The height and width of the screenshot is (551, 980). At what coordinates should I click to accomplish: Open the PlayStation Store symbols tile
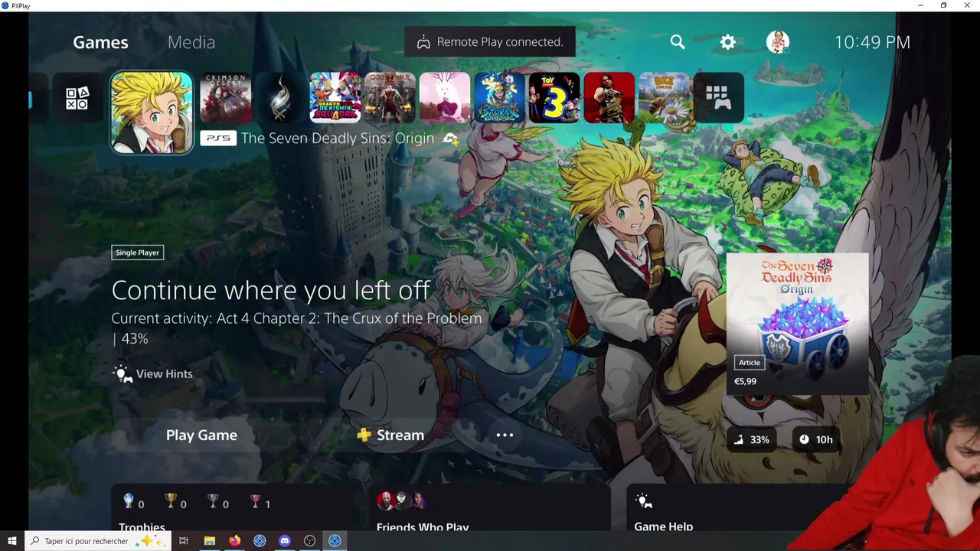[77, 98]
